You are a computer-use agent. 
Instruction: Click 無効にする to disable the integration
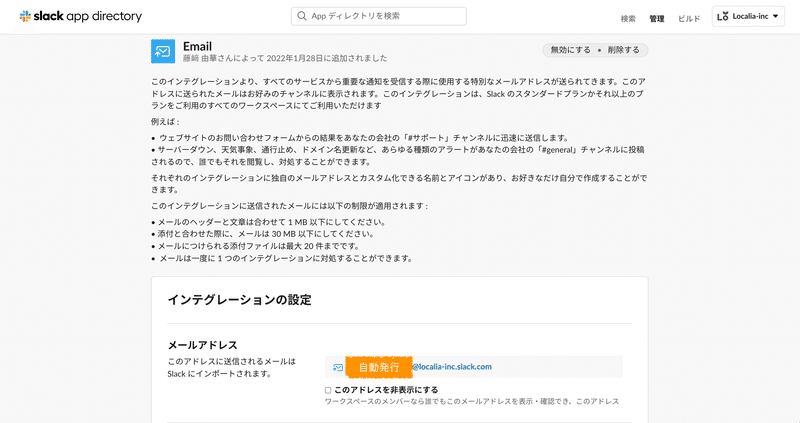570,50
